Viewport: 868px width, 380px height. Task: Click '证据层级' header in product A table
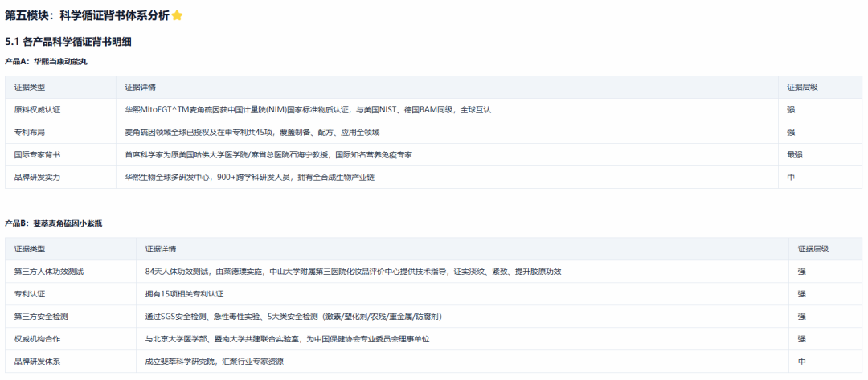click(x=802, y=88)
